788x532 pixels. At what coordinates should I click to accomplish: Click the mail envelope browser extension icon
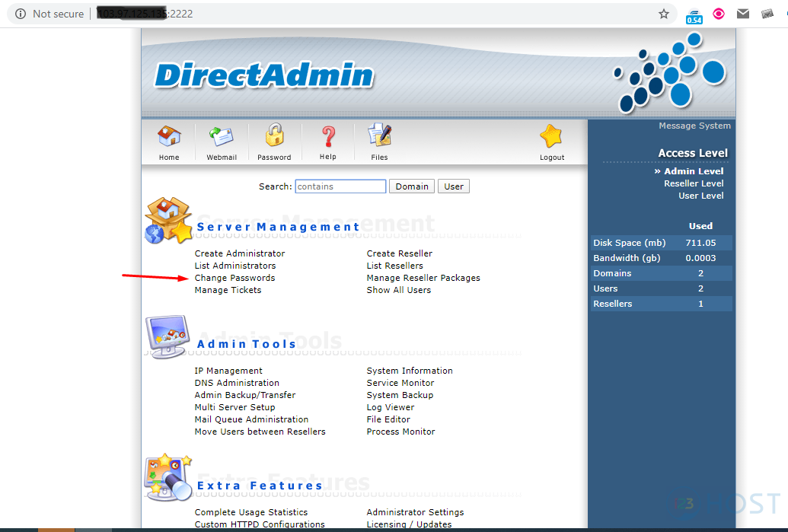[743, 14]
